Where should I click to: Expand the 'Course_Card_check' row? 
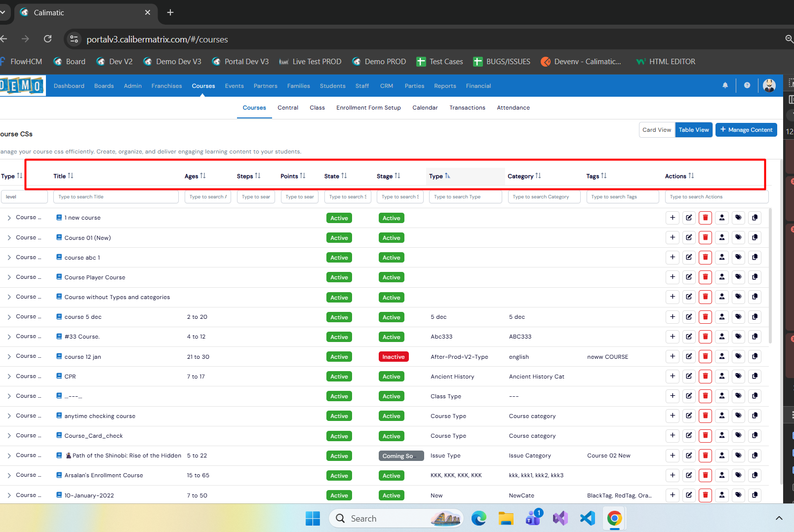tap(9, 435)
